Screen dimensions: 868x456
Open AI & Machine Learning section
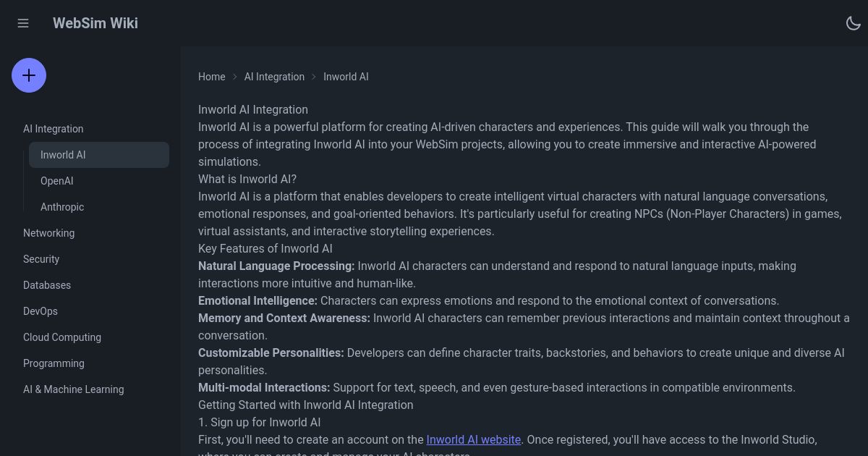tap(73, 389)
